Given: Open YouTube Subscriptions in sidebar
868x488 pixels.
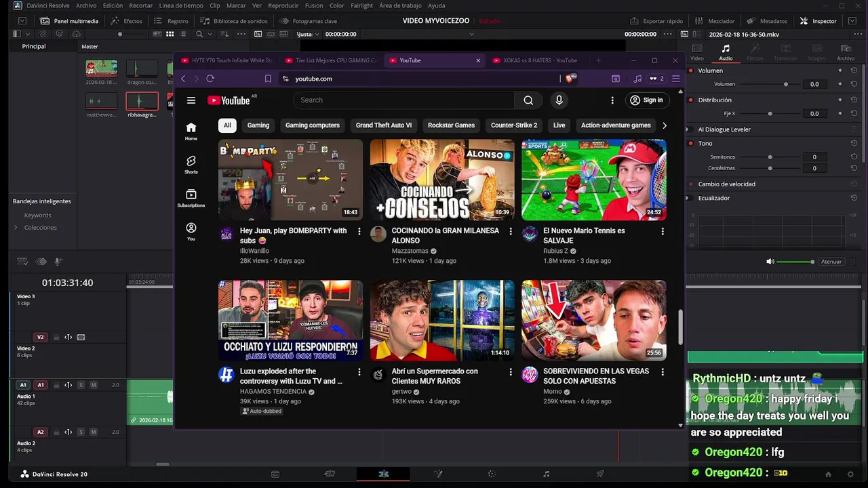Looking at the screenshot, I should click(191, 198).
